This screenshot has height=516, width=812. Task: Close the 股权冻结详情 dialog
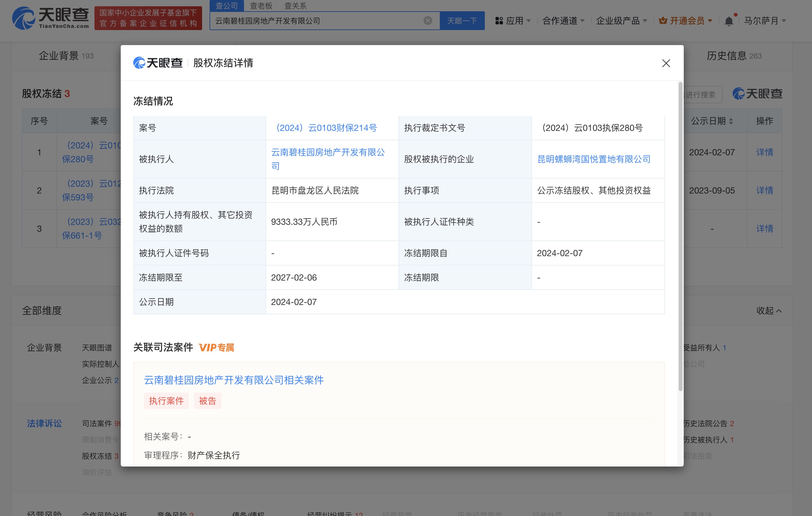[666, 63]
